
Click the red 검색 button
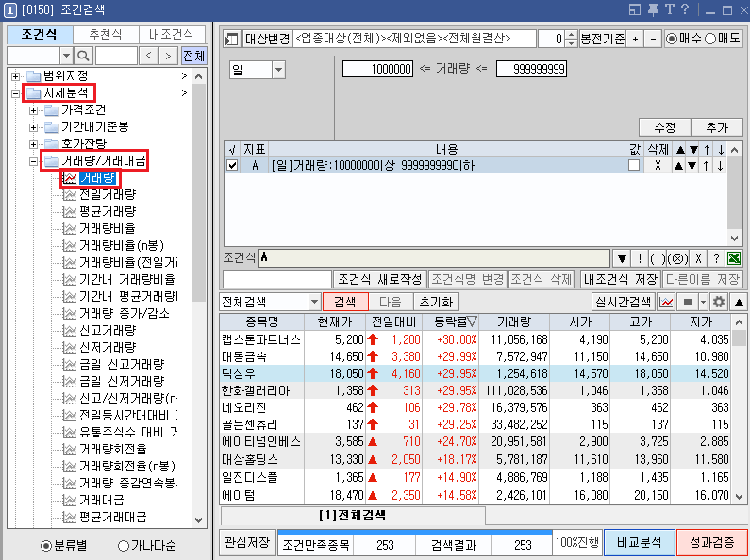click(x=345, y=302)
